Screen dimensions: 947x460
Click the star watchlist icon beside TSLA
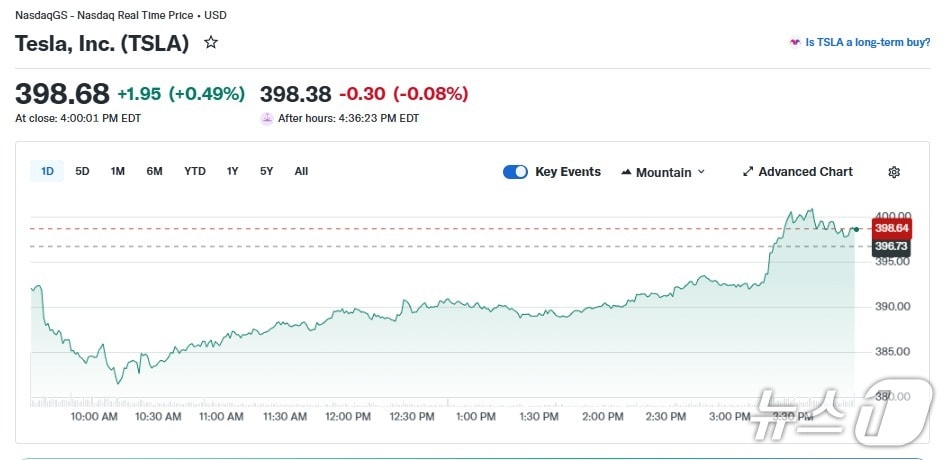point(211,43)
